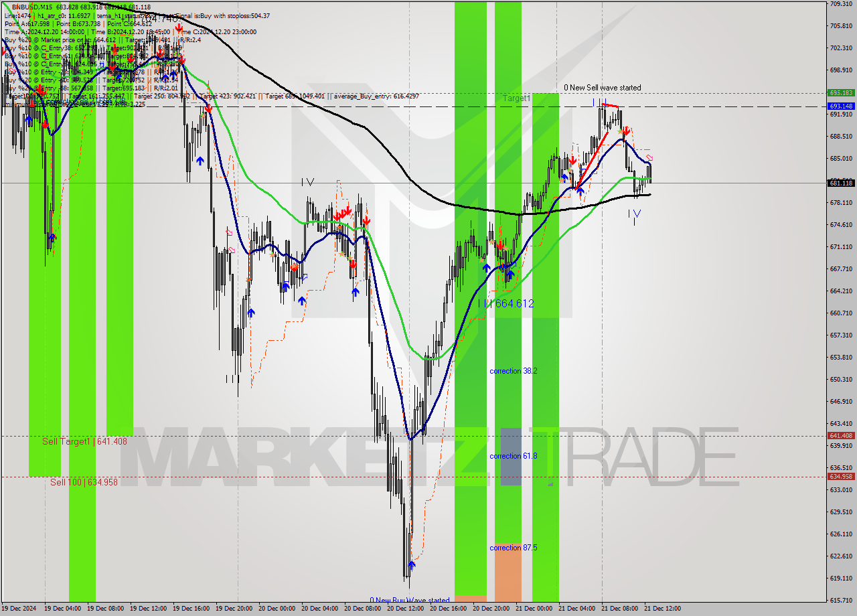Click the 646.910 price axis value
This screenshot has height=616, width=857.
[841, 402]
